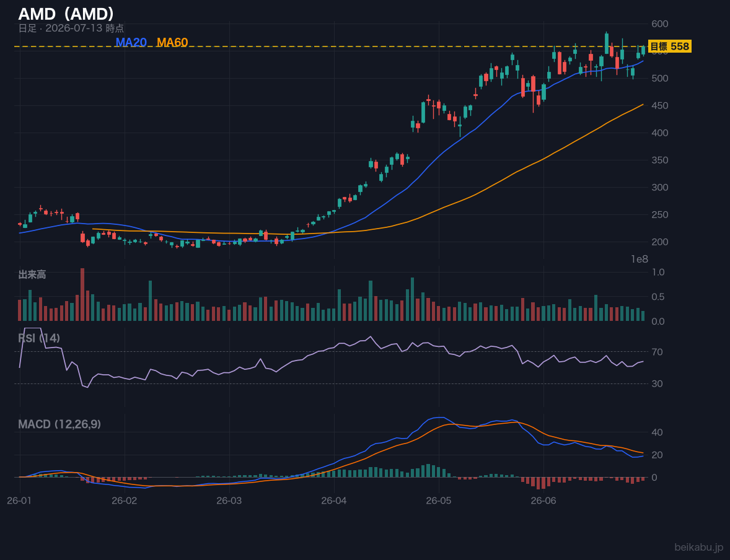Click the MACD (12,26,9) panel label

(x=59, y=424)
